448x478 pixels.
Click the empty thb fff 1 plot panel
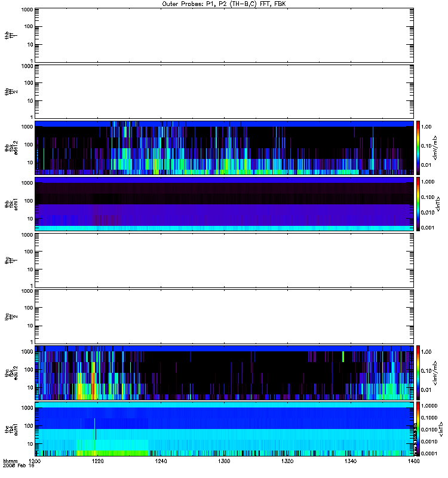[x=224, y=35]
